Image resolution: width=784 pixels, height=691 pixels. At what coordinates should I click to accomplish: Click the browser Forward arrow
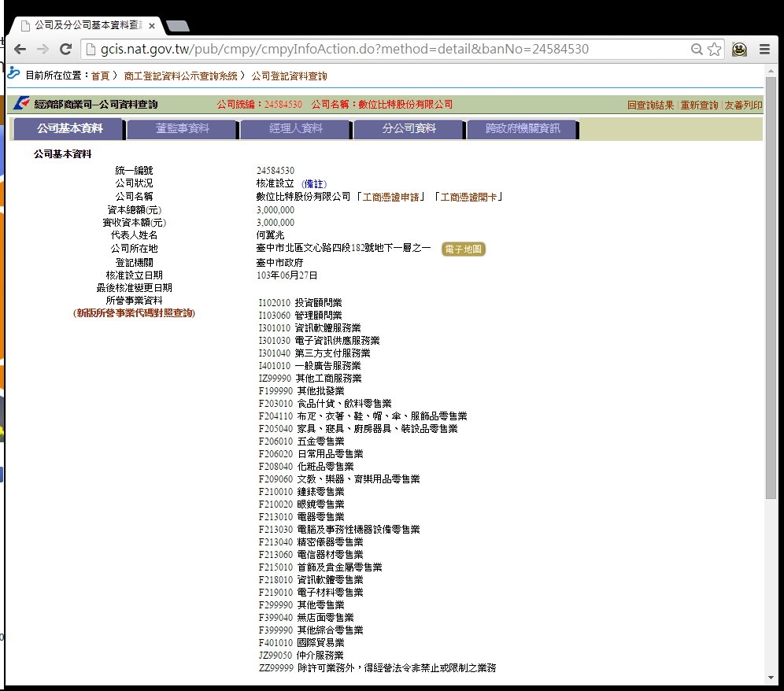point(43,49)
